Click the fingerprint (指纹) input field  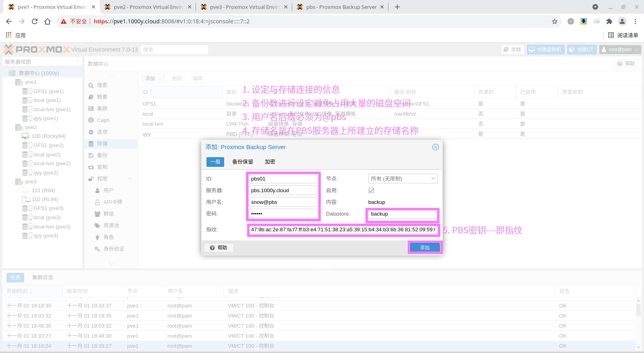343,230
